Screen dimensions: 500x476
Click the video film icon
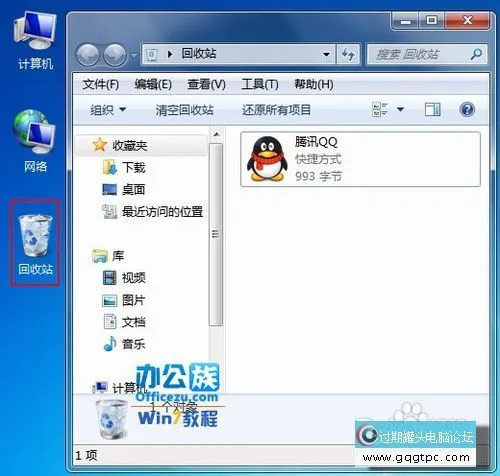[109, 278]
